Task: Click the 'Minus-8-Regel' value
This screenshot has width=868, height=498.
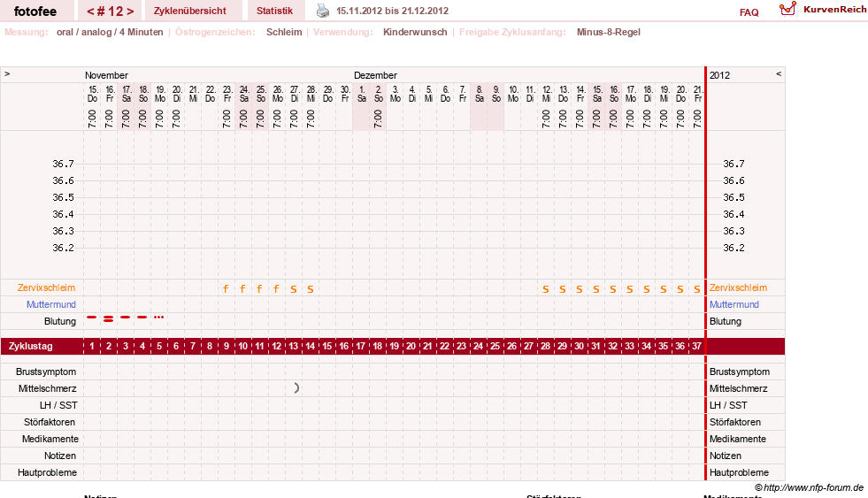Action: [x=609, y=32]
